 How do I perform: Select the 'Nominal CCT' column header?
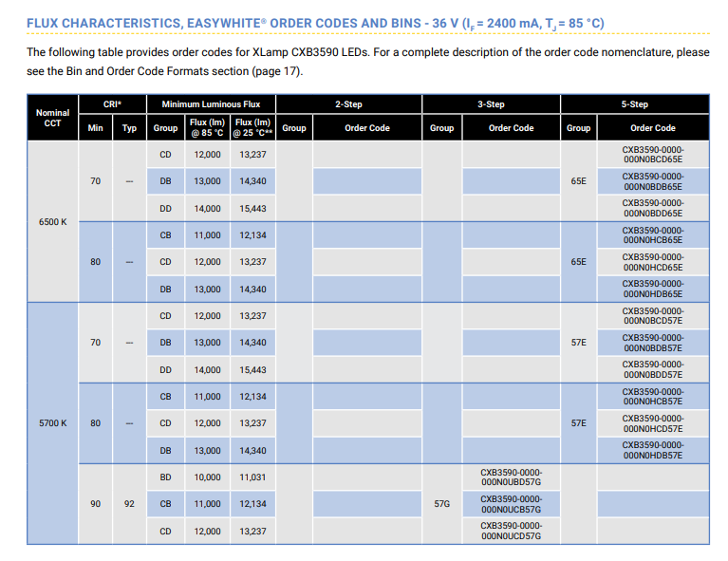point(52,118)
